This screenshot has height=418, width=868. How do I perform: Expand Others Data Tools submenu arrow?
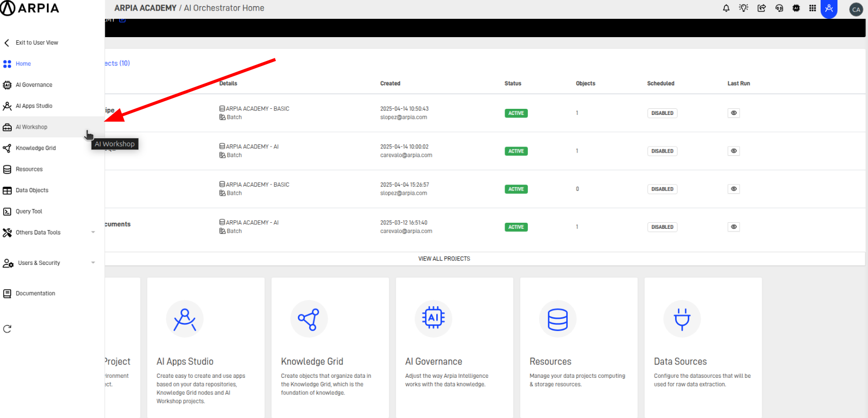pos(93,232)
